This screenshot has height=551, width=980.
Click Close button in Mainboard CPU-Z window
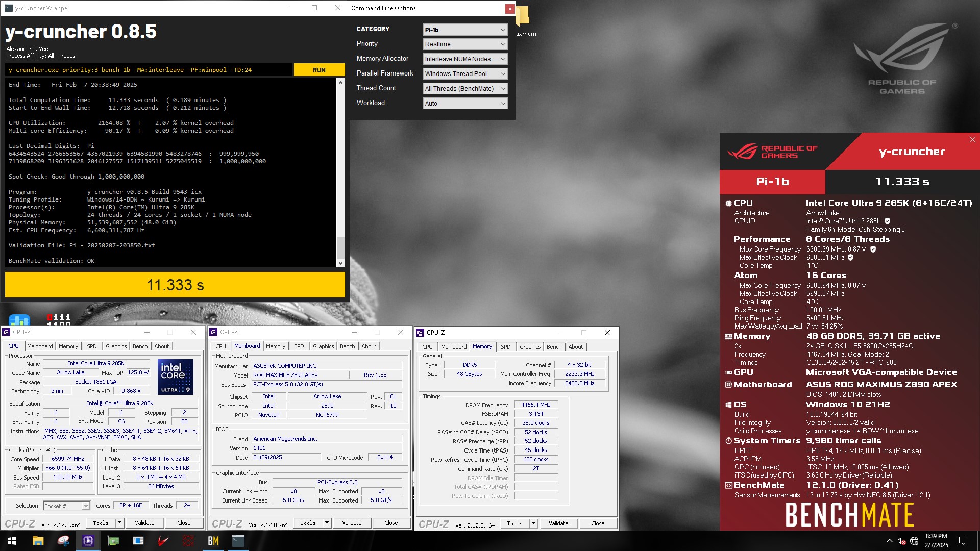pyautogui.click(x=391, y=523)
